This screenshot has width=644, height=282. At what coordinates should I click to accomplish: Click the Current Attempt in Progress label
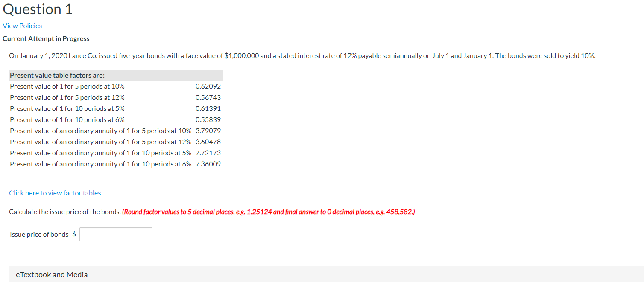[46, 38]
